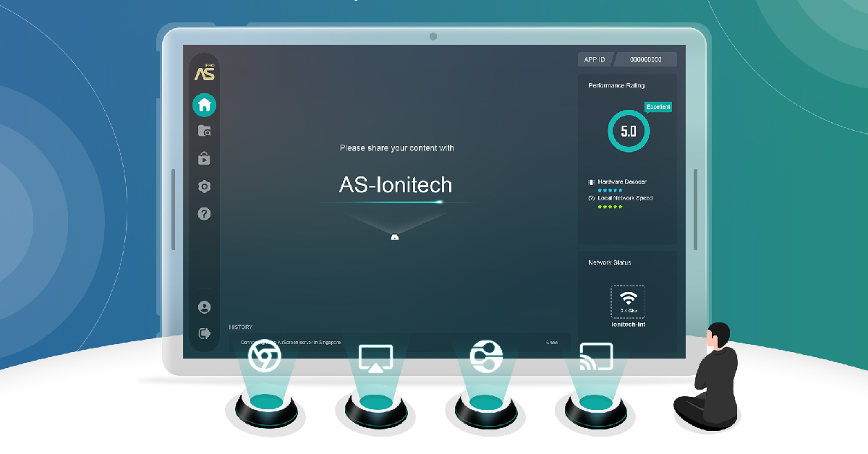The image size is (868, 454).
Task: Open the media playback bag icon in the sidebar
Action: pos(204,158)
